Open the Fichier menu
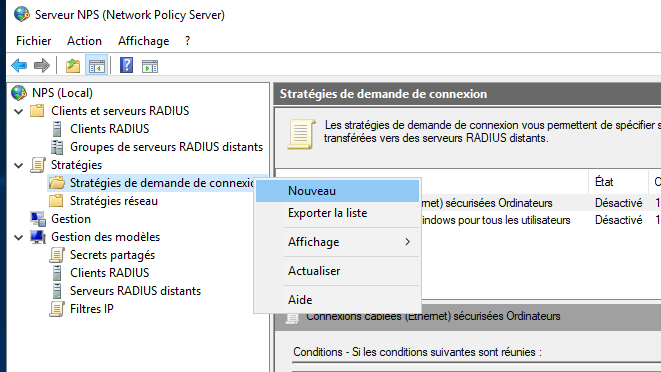 click(34, 41)
